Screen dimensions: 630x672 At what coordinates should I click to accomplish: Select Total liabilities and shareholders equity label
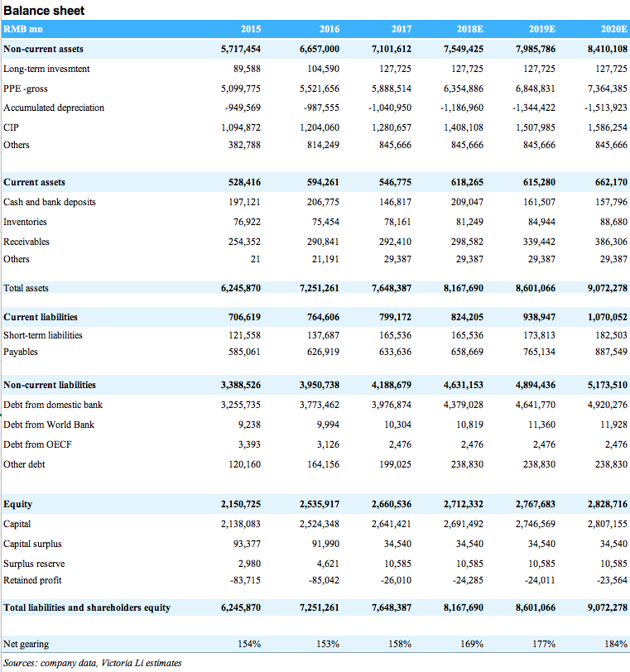pyautogui.click(x=87, y=607)
